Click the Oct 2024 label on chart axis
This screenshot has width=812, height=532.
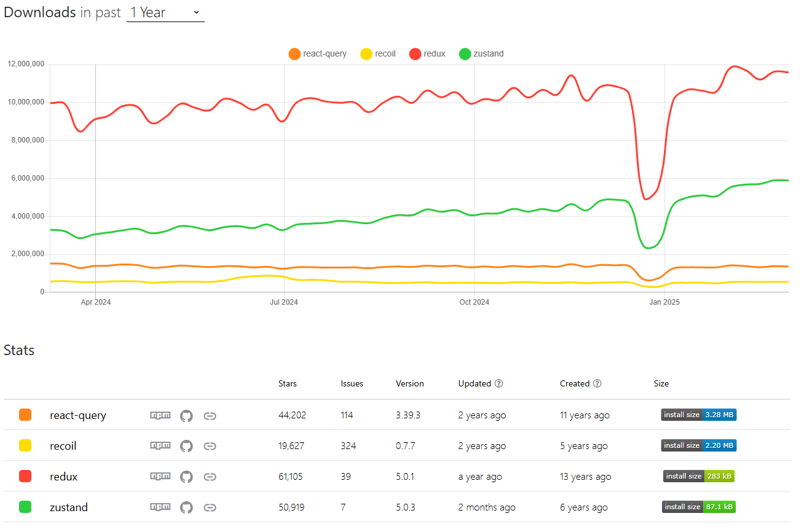tap(475, 302)
